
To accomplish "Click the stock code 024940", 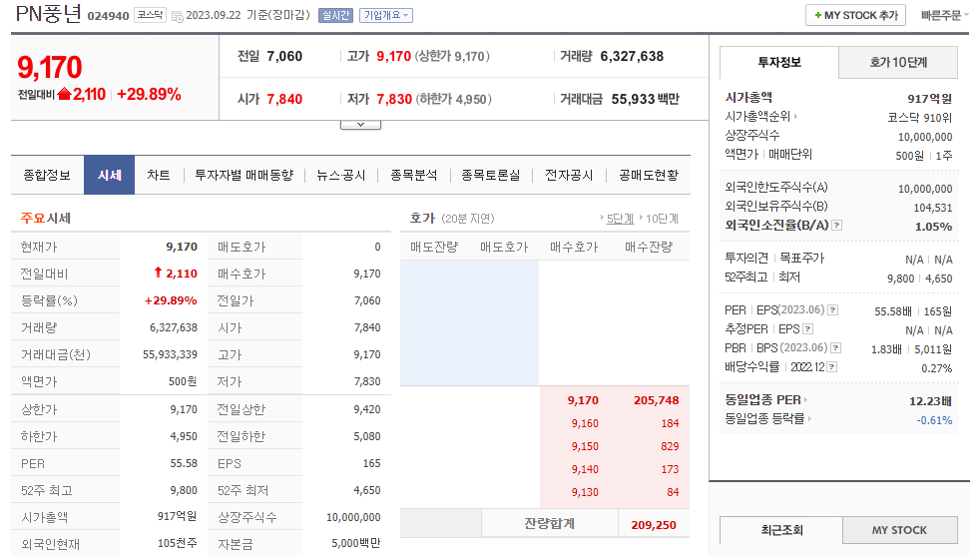I will (x=108, y=16).
